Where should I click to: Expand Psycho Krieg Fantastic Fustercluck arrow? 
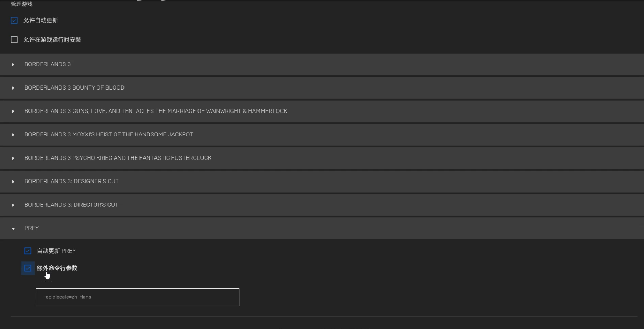[13, 158]
